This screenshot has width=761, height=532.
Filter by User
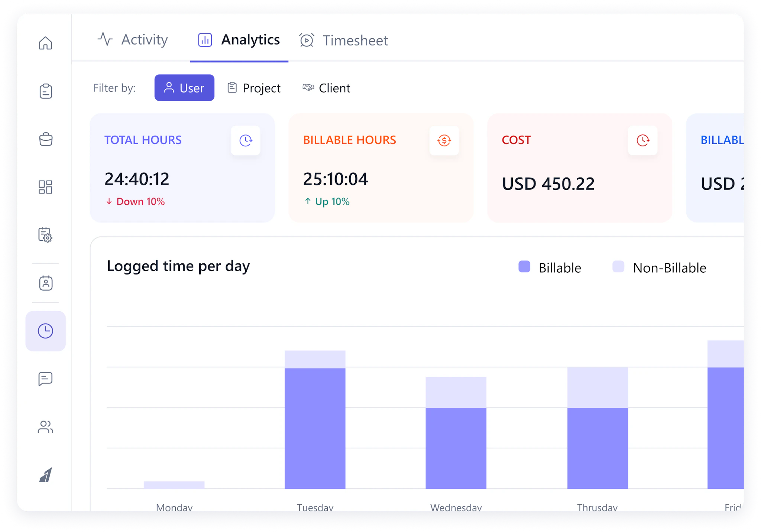[184, 88]
